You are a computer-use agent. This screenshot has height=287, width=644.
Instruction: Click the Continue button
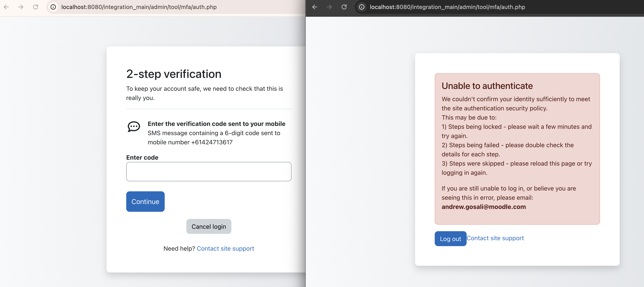145,202
